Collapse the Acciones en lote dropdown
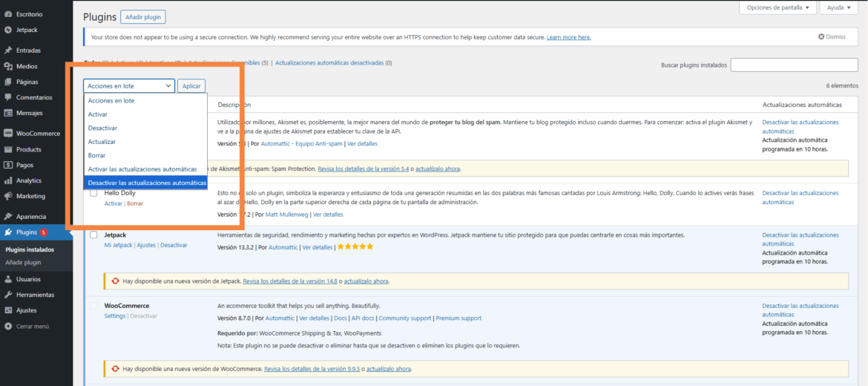The image size is (868, 386). pos(128,86)
